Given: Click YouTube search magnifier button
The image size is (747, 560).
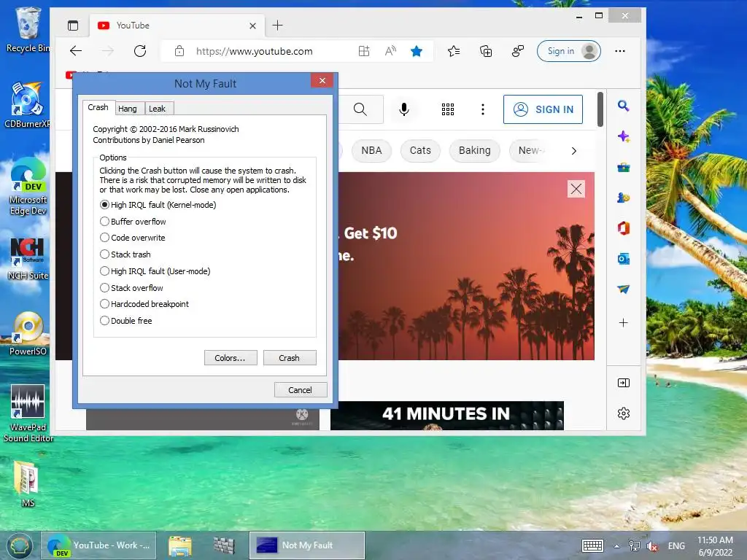Looking at the screenshot, I should point(360,109).
